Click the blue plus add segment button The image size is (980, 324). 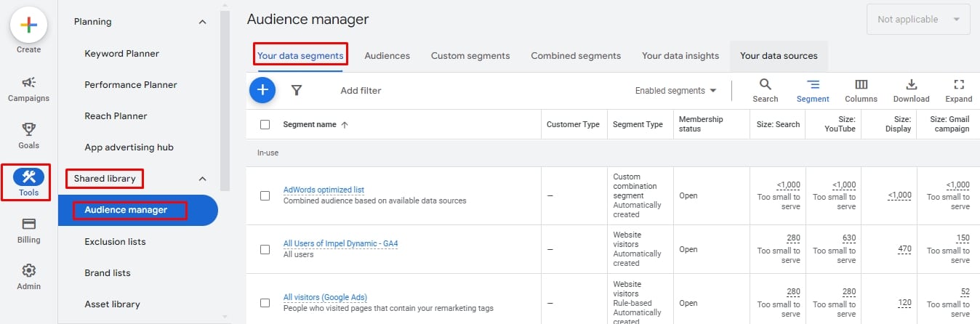pyautogui.click(x=262, y=91)
